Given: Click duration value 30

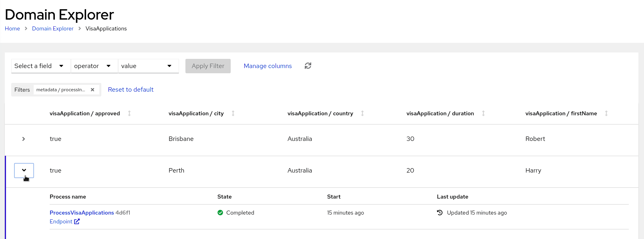Looking at the screenshot, I should [x=411, y=139].
